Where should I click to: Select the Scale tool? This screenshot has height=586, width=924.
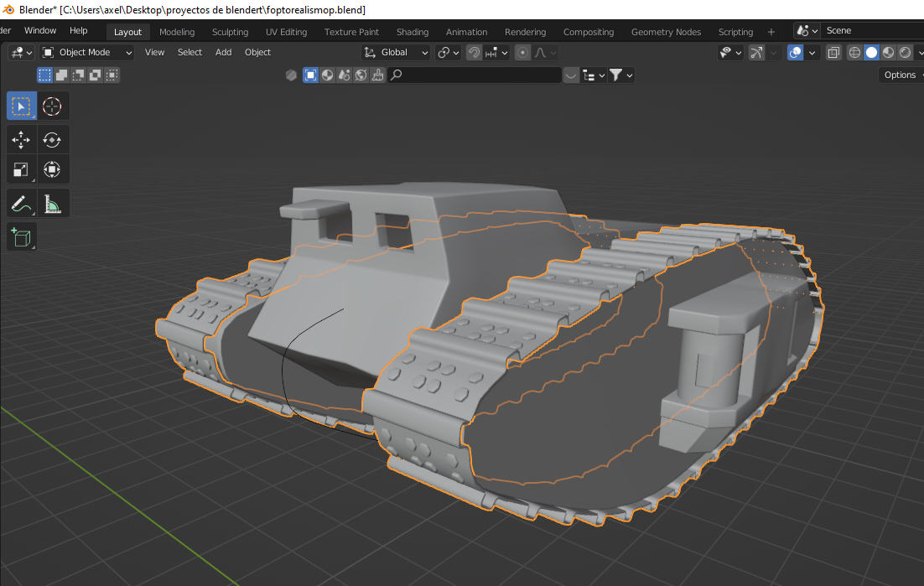21,169
